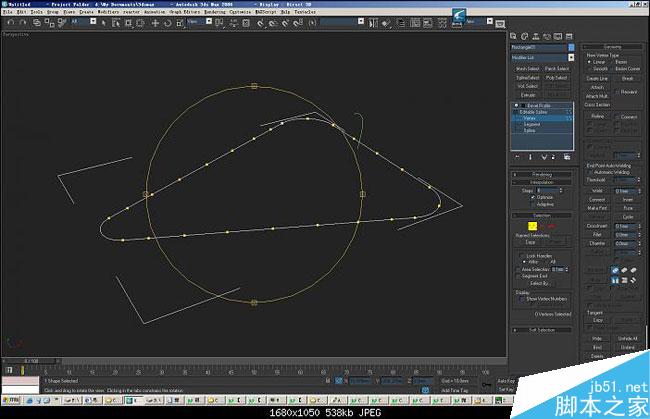Toggle the Optimize checkbox
This screenshot has width=650, height=419.
pyautogui.click(x=533, y=197)
